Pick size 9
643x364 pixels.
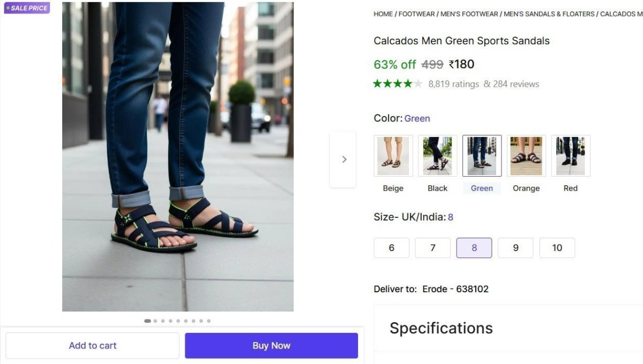tap(515, 248)
